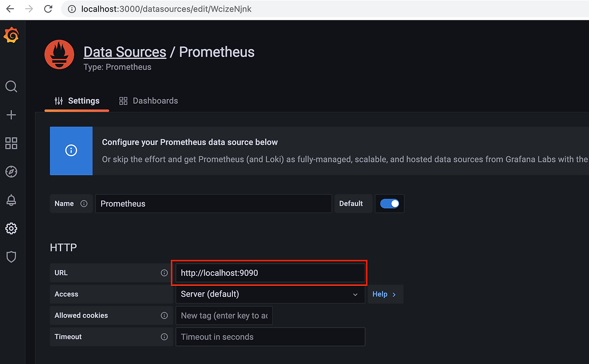This screenshot has width=589, height=364.
Task: Click the HTTP URL input field
Action: pos(270,273)
